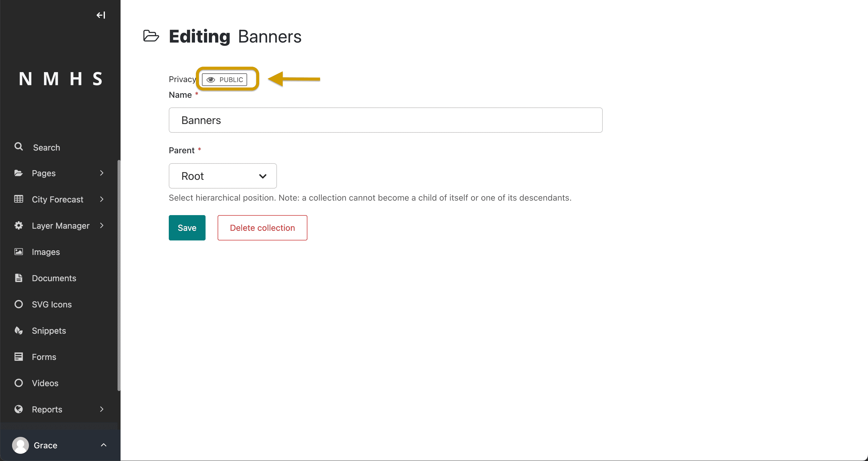868x461 pixels.
Task: Click the Save button
Action: click(187, 227)
